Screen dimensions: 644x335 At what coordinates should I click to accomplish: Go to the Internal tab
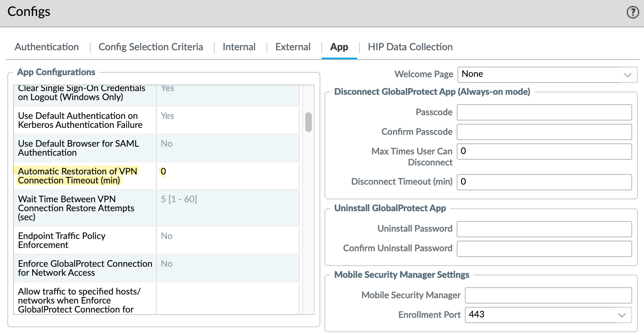[x=239, y=47]
